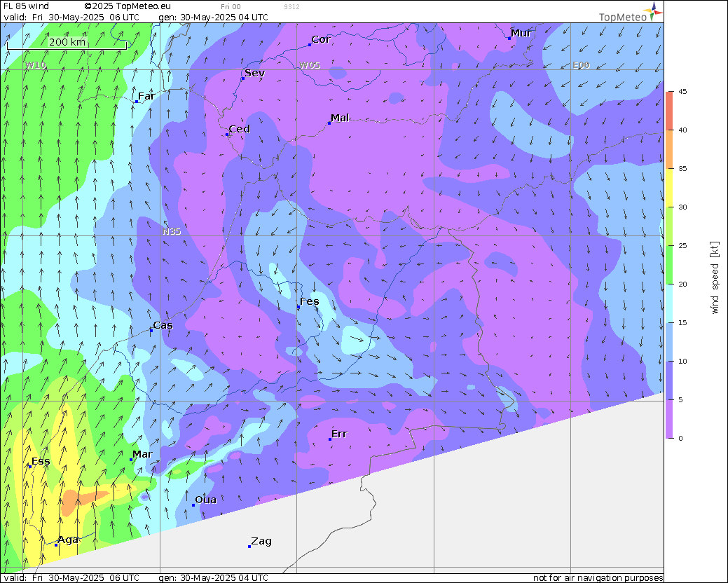Select the N35 latitude grid label

pyautogui.click(x=172, y=231)
